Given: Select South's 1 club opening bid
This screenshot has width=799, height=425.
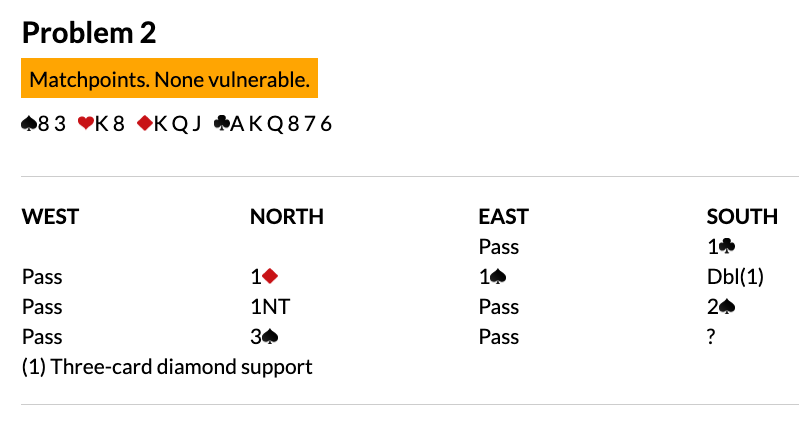Looking at the screenshot, I should click(719, 246).
